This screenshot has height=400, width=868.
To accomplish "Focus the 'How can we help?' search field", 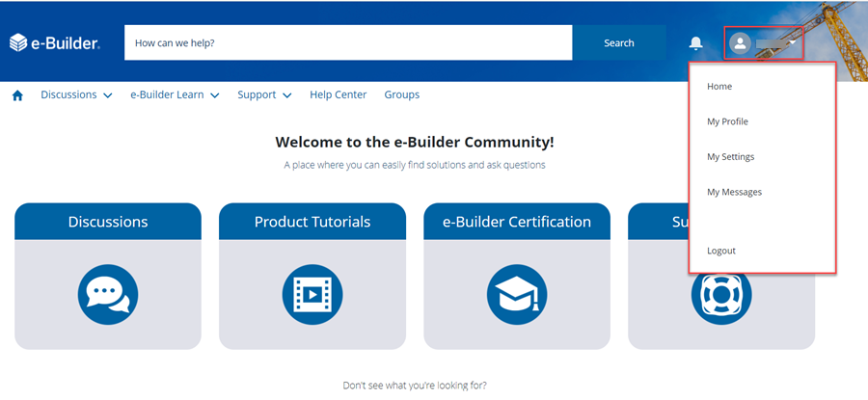I will coord(347,42).
